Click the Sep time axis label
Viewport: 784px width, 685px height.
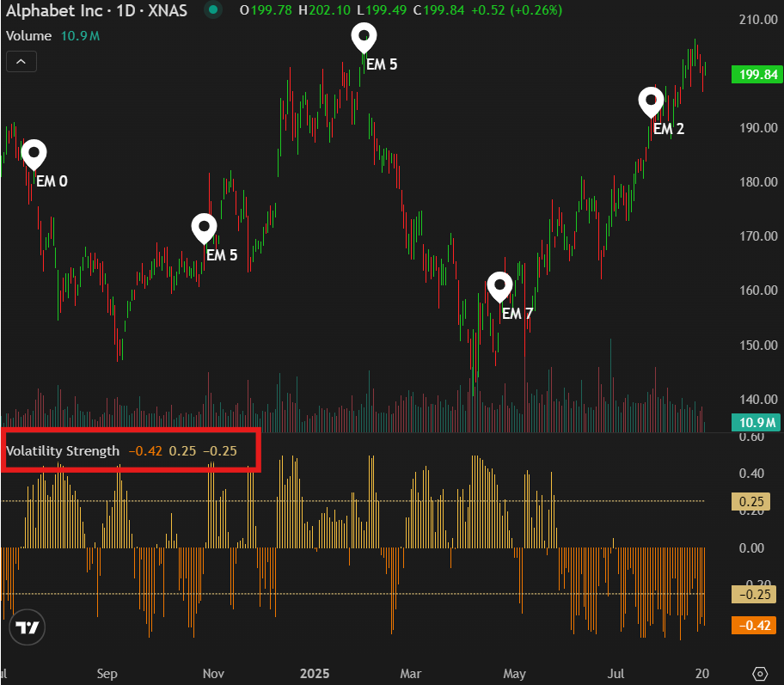tap(107, 674)
